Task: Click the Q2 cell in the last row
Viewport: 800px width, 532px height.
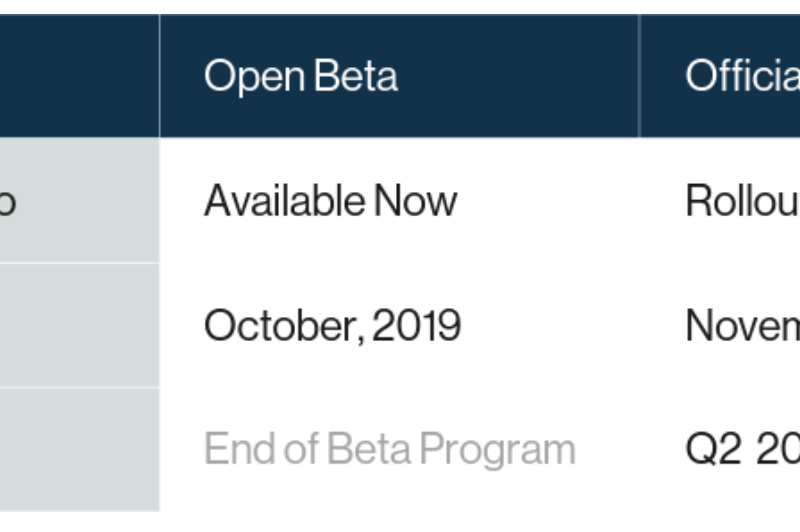Action: tap(741, 450)
